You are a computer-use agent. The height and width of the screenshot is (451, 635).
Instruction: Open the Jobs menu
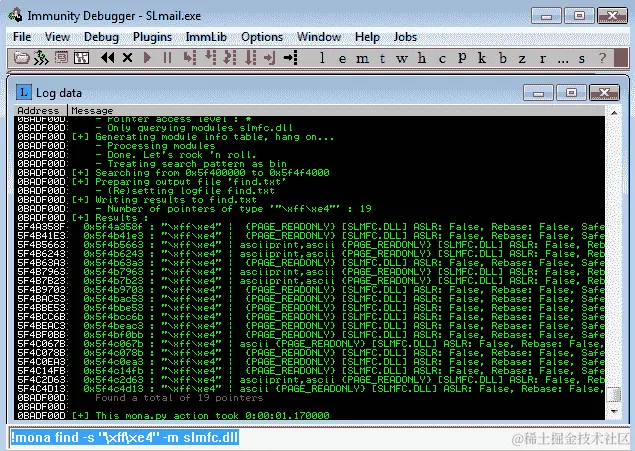click(405, 37)
